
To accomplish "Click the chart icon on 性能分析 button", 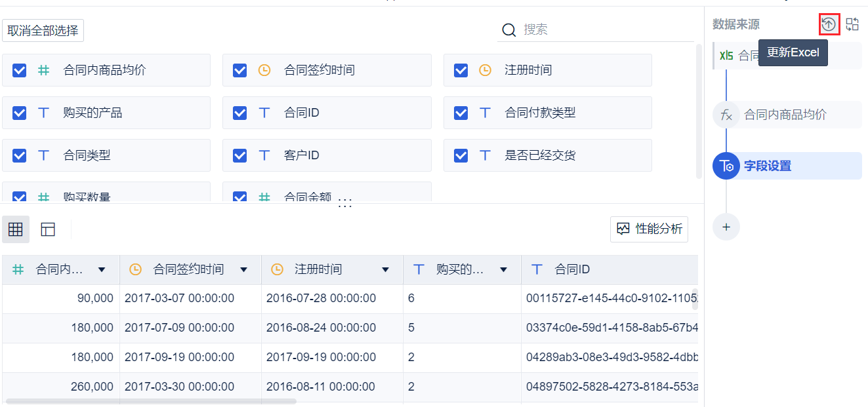I will (623, 229).
